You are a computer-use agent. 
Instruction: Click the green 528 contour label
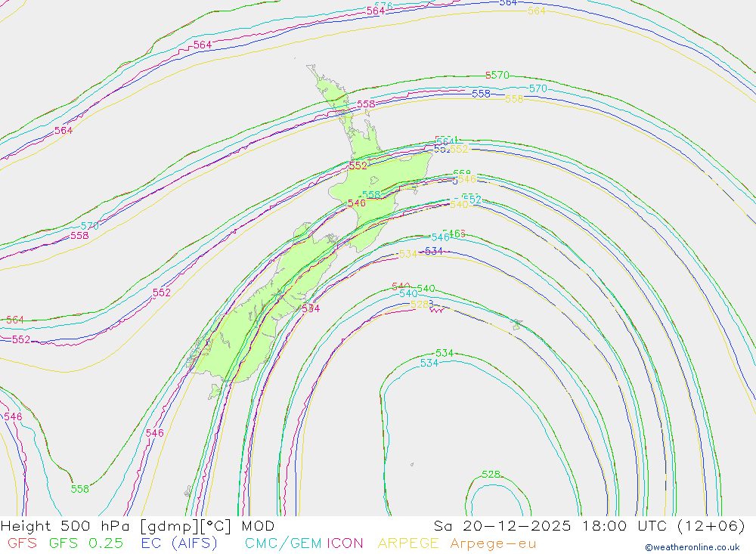click(491, 475)
